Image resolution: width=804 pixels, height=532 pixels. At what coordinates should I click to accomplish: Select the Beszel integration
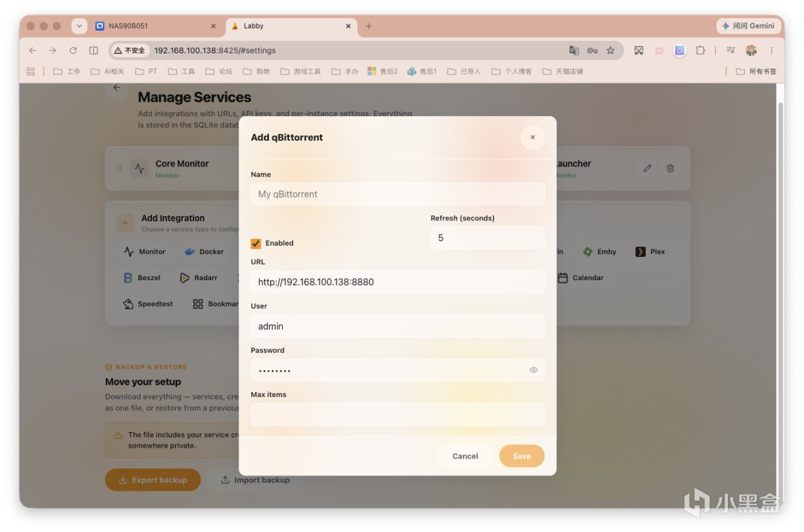142,278
